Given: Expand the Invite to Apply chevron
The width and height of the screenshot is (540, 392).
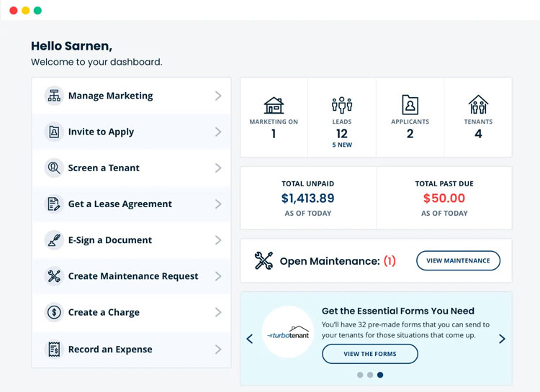Looking at the screenshot, I should (218, 132).
